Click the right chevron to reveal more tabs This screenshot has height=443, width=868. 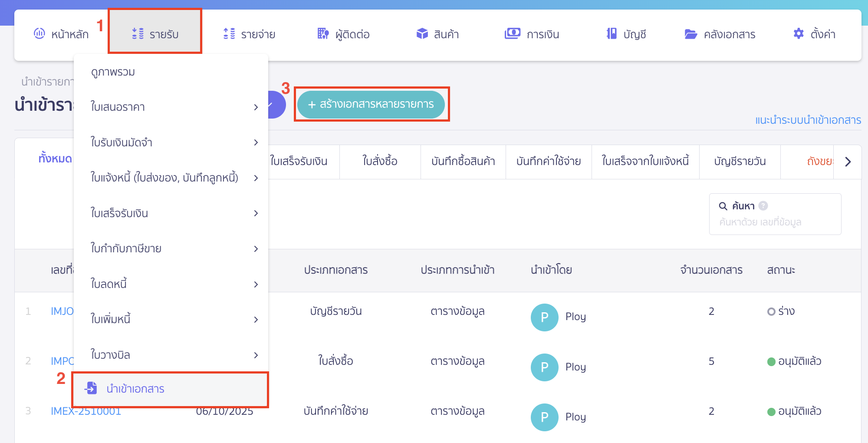click(848, 161)
